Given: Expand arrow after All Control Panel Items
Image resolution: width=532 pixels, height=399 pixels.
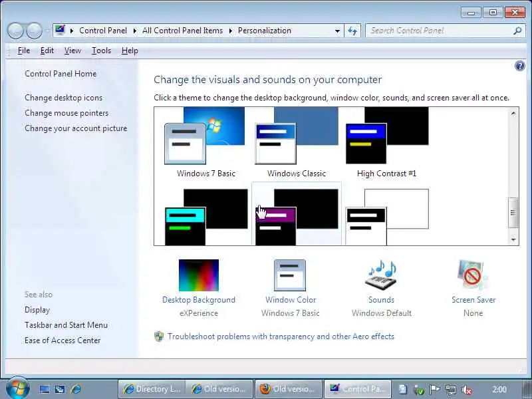Looking at the screenshot, I should click(x=231, y=31).
